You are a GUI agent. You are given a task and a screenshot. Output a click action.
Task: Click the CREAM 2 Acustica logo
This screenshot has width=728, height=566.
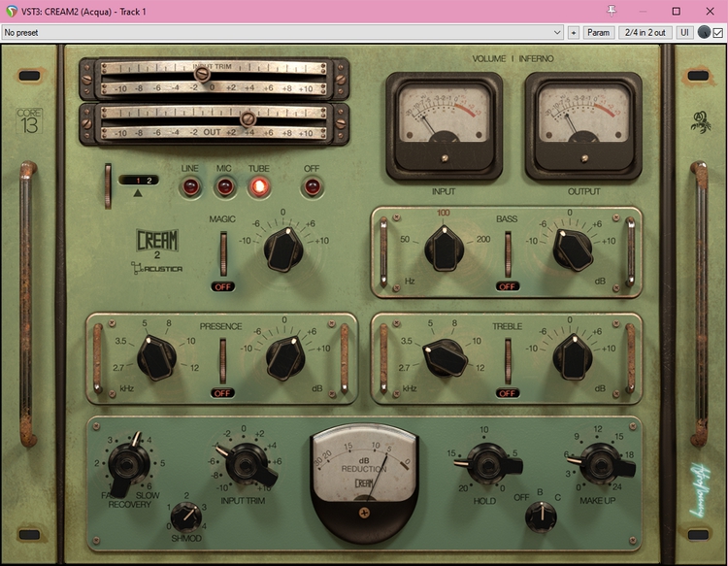157,251
